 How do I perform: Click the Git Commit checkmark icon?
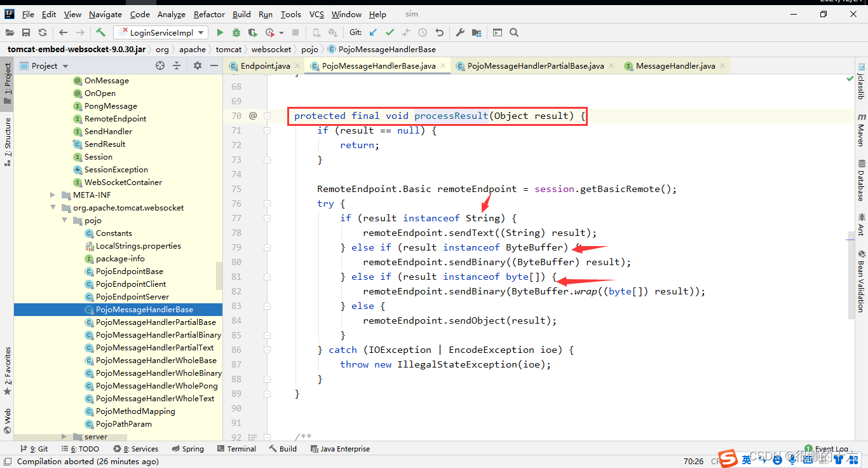390,32
